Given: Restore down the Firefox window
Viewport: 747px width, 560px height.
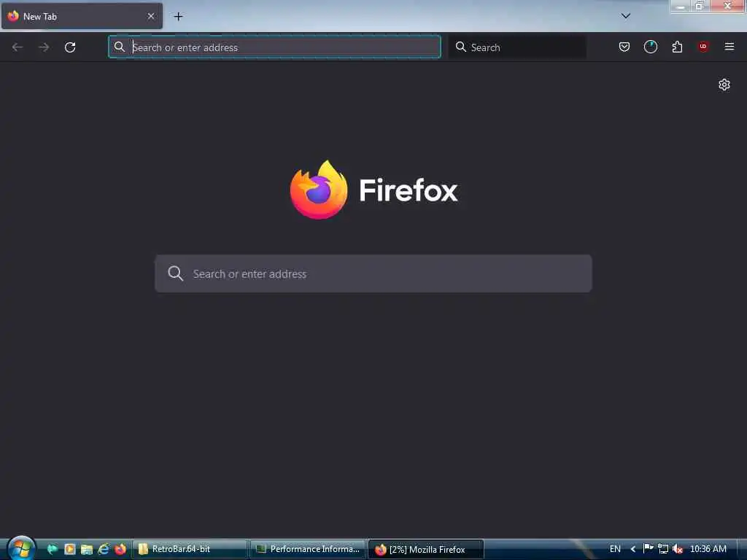Looking at the screenshot, I should [700, 6].
